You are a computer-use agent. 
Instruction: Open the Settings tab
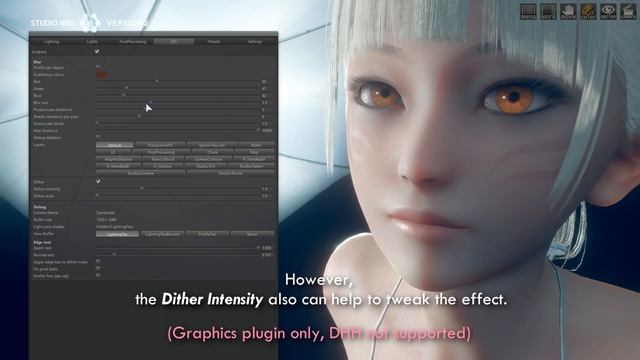pos(255,42)
